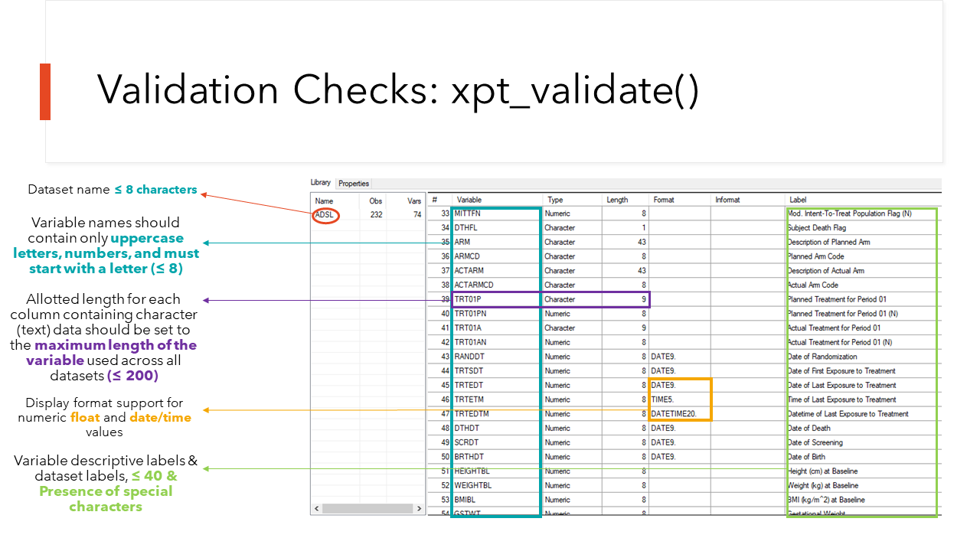Click the right arrow of the horizontal scrollbar
This screenshot has height=551, width=980.
point(419,507)
